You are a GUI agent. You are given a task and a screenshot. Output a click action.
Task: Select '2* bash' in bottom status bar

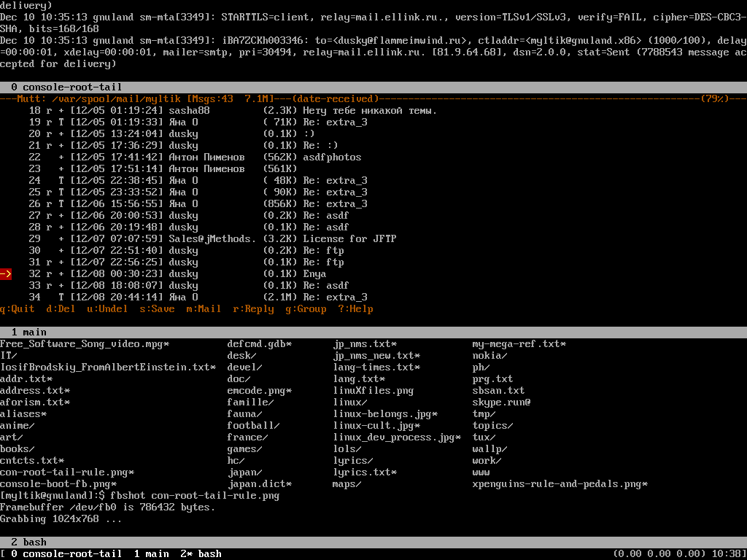pyautogui.click(x=201, y=554)
